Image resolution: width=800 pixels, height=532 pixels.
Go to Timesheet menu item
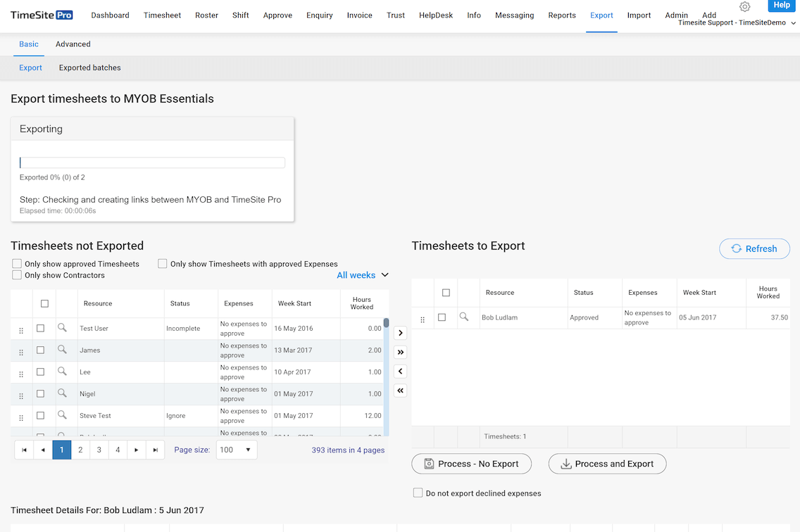162,15
